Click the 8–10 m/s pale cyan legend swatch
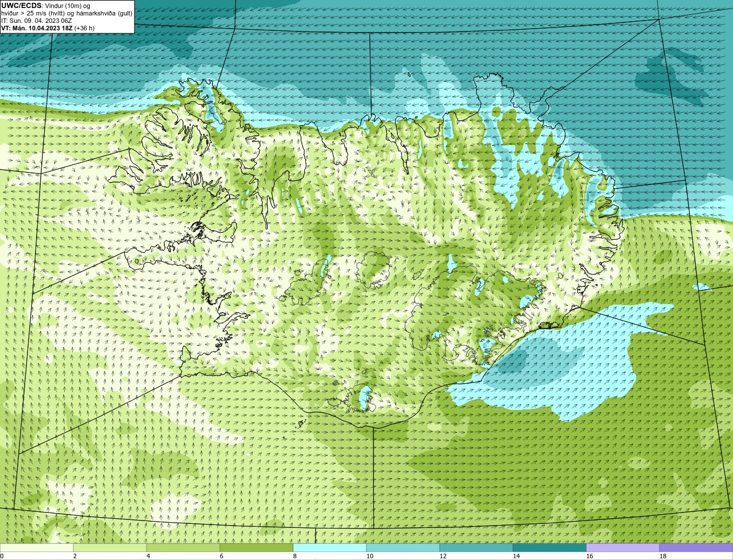The width and height of the screenshot is (733, 560). (330, 547)
